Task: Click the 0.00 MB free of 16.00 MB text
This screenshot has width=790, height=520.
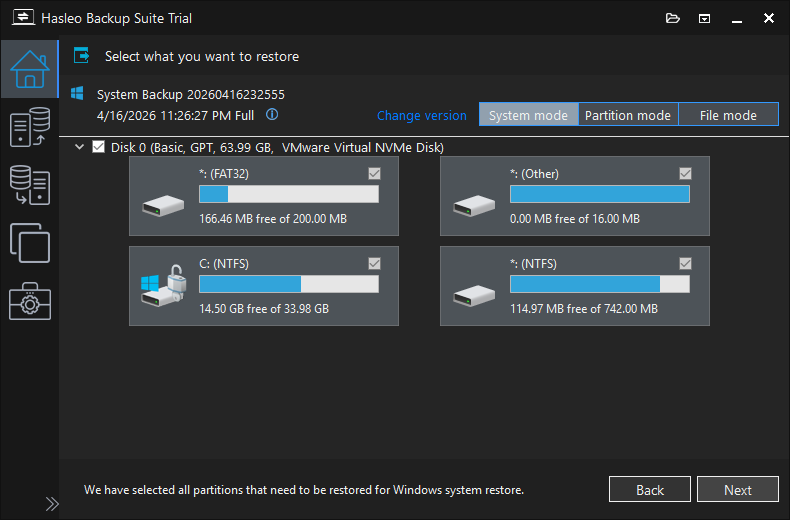Action: tap(575, 219)
